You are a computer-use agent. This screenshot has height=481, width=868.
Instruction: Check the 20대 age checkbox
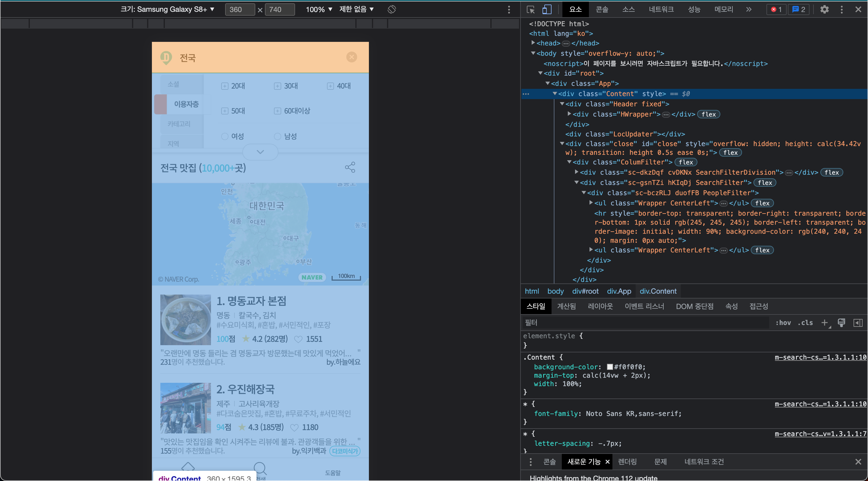click(x=225, y=86)
